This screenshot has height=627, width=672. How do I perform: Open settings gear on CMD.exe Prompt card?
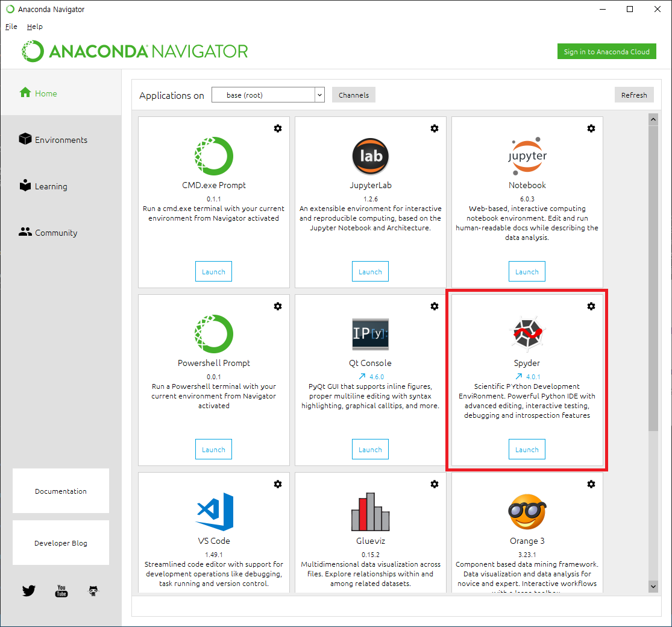(278, 128)
